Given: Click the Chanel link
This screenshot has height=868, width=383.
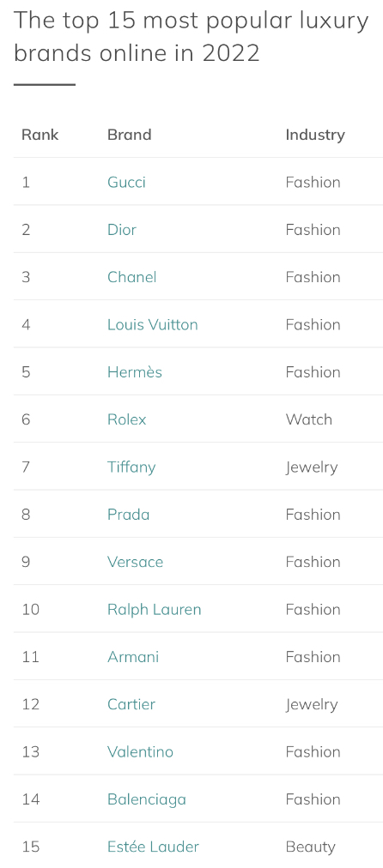Looking at the screenshot, I should 132,277.
